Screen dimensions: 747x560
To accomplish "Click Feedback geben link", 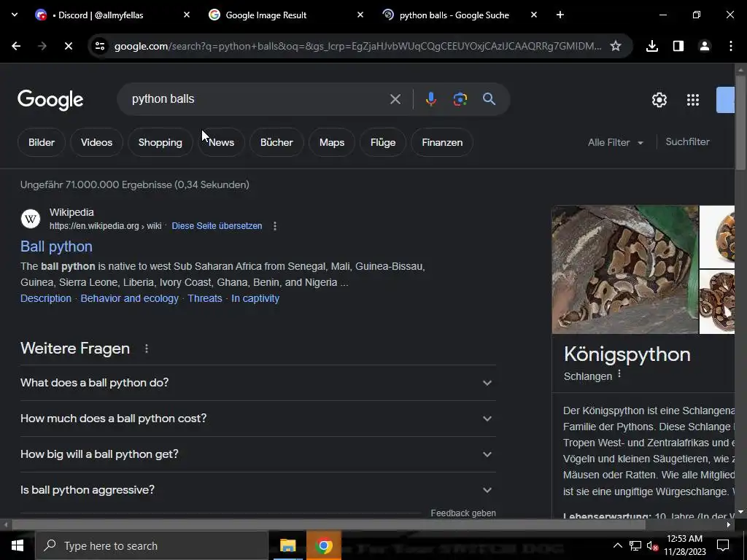I will [x=463, y=513].
